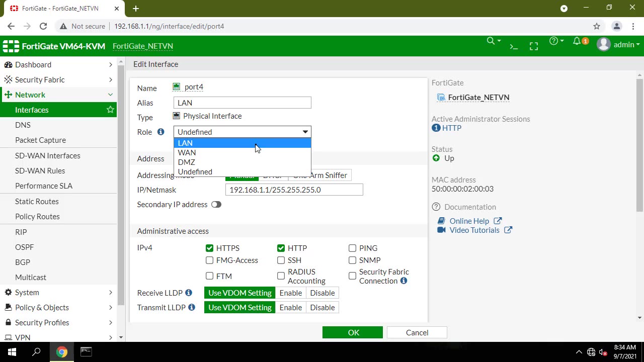
Task: Check the FTM checkbox
Action: point(209,276)
